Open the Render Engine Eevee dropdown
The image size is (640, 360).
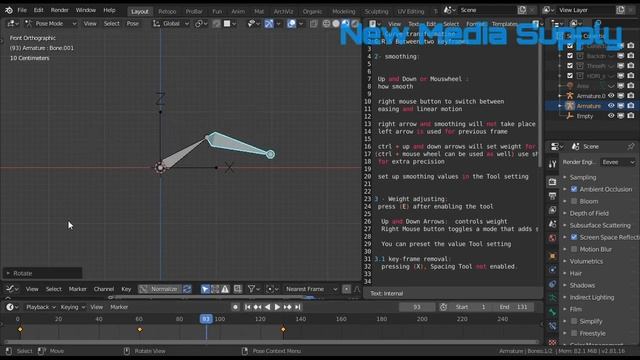pyautogui.click(x=618, y=162)
